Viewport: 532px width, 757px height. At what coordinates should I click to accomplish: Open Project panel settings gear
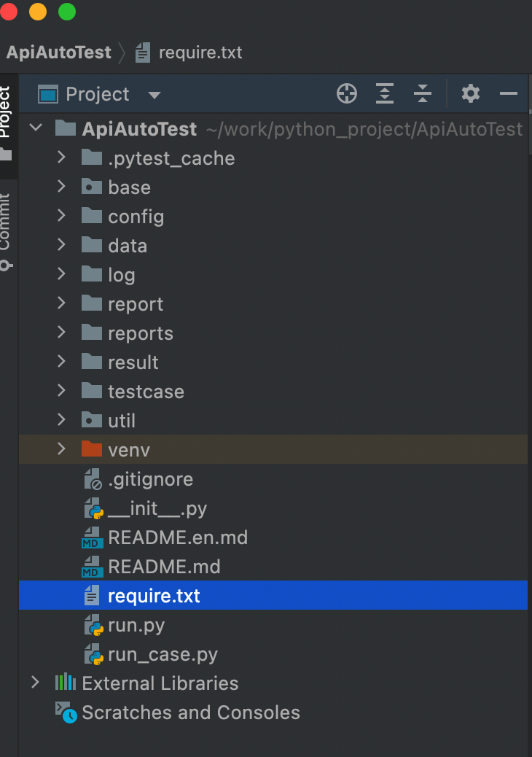click(x=471, y=93)
